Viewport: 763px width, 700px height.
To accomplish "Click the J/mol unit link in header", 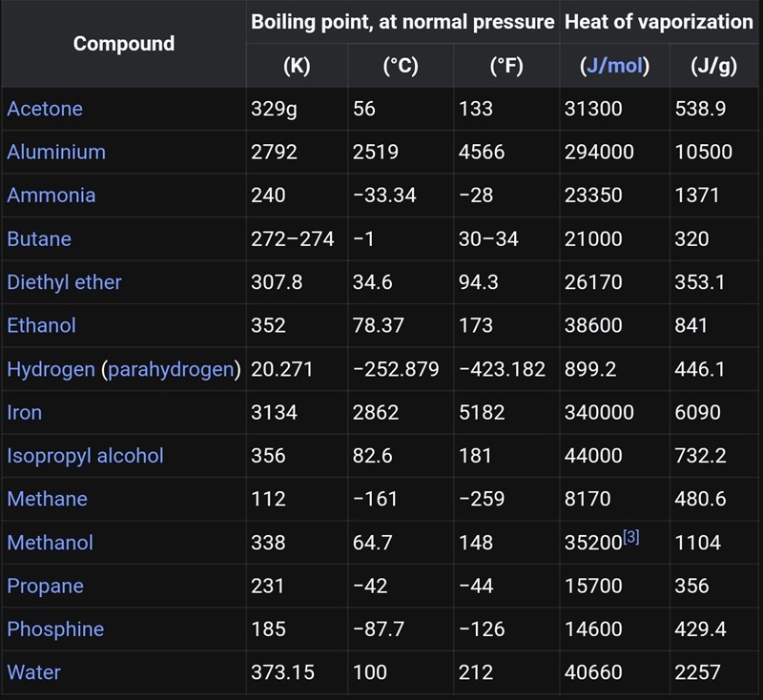I will (613, 67).
